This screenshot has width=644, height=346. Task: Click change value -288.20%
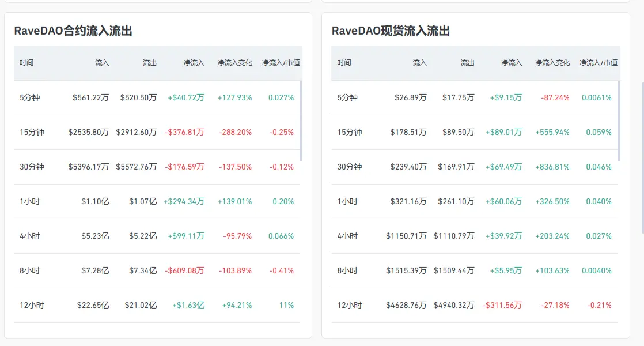pyautogui.click(x=236, y=132)
